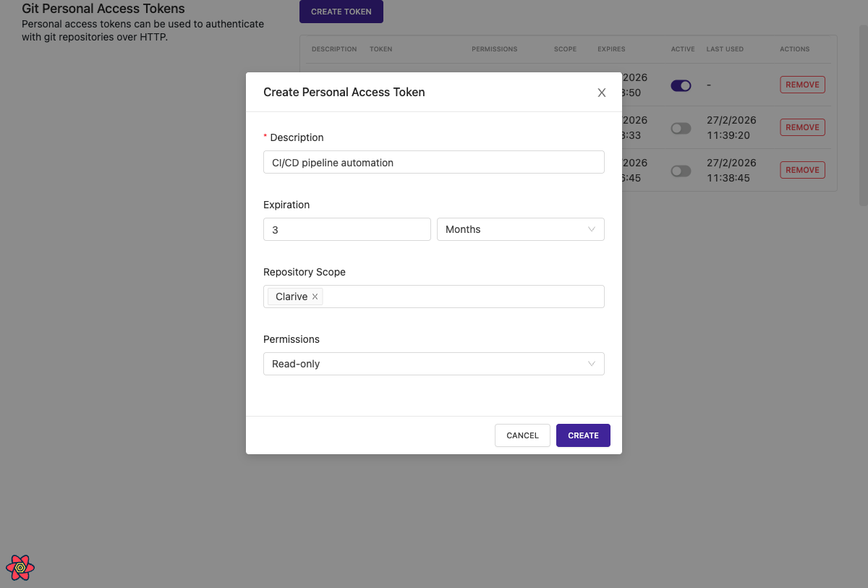Screen dimensions: 868x588
Task: Enable the third token's active switch
Action: (681, 171)
